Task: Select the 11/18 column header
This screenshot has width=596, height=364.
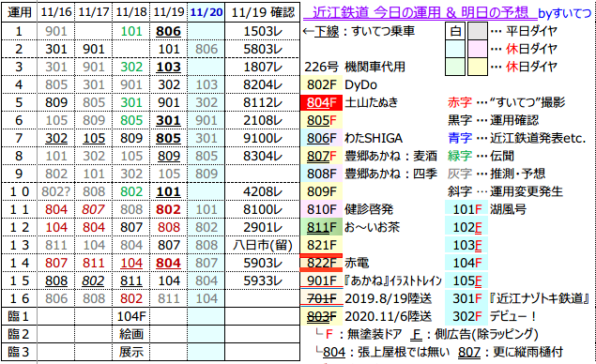Action: (x=131, y=12)
